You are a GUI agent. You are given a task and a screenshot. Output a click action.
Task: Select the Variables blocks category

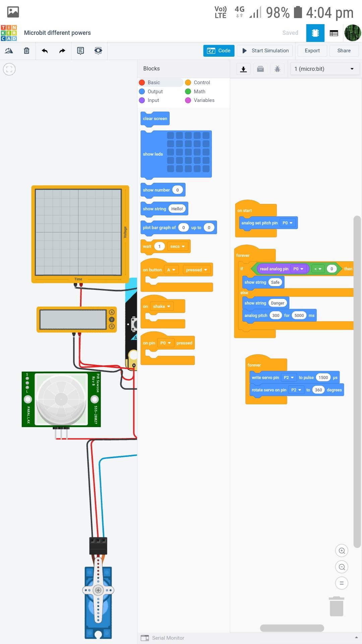coord(200,100)
